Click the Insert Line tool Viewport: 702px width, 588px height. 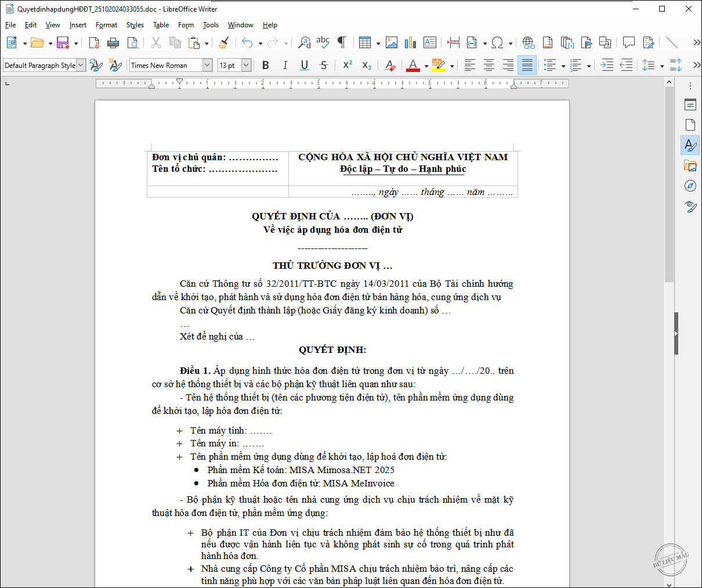pyautogui.click(x=672, y=42)
